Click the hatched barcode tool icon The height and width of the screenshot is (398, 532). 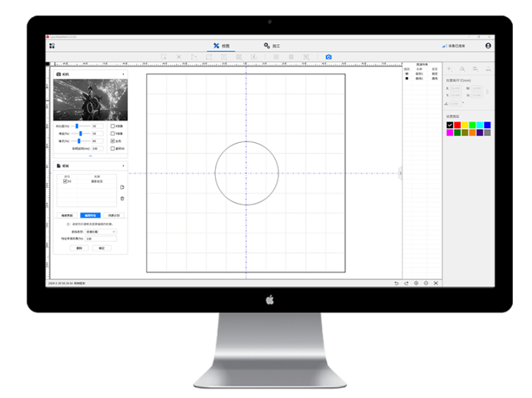coord(239,57)
